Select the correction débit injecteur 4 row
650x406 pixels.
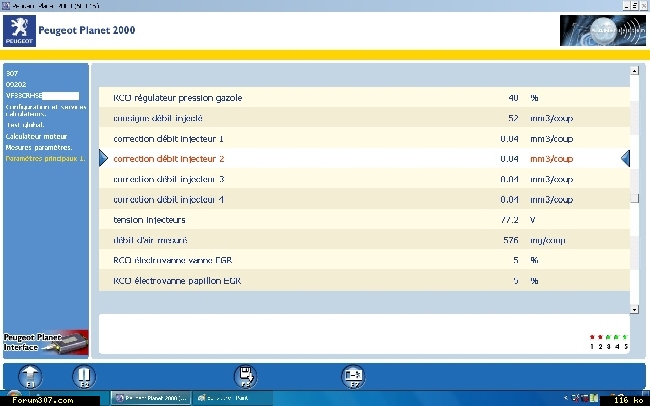tap(364, 199)
